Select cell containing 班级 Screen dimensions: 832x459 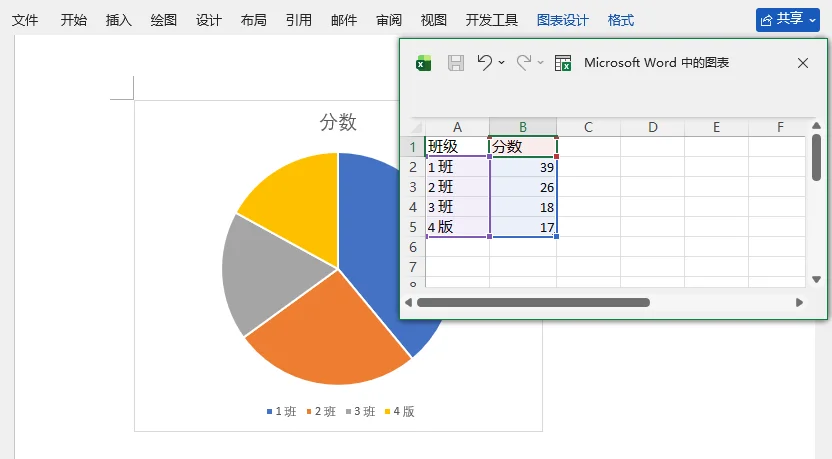tap(457, 146)
